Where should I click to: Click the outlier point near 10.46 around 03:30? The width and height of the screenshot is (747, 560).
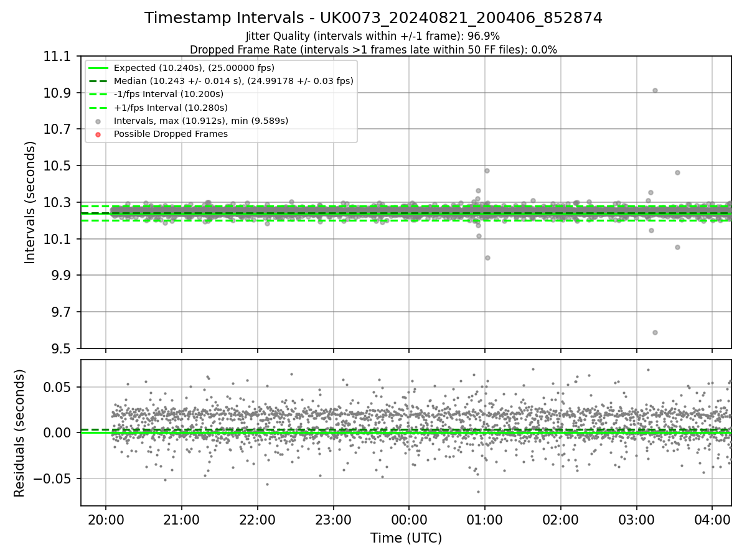coord(677,172)
